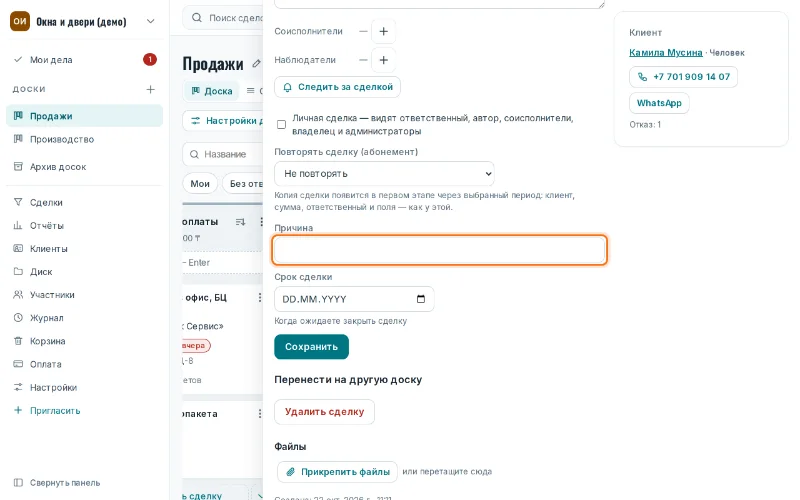Screen dimensions: 800x500
Task: Click the Диск folder icon
Action: [x=18, y=271]
